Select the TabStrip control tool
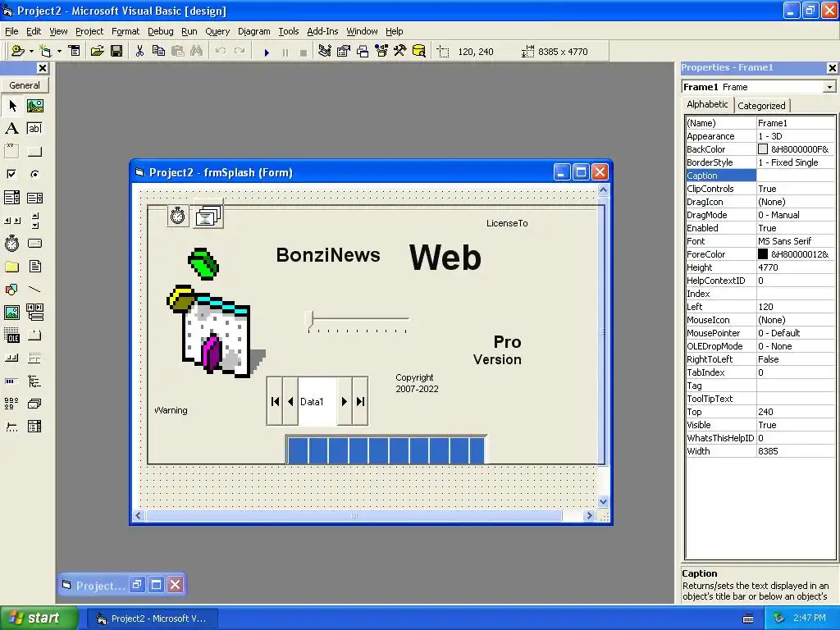The image size is (840, 630). (x=34, y=336)
